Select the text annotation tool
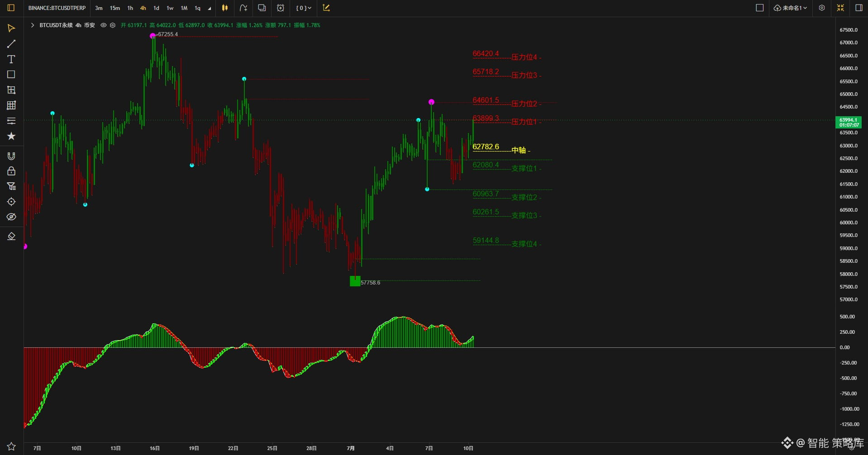Viewport: 868px width, 455px height. coord(11,59)
